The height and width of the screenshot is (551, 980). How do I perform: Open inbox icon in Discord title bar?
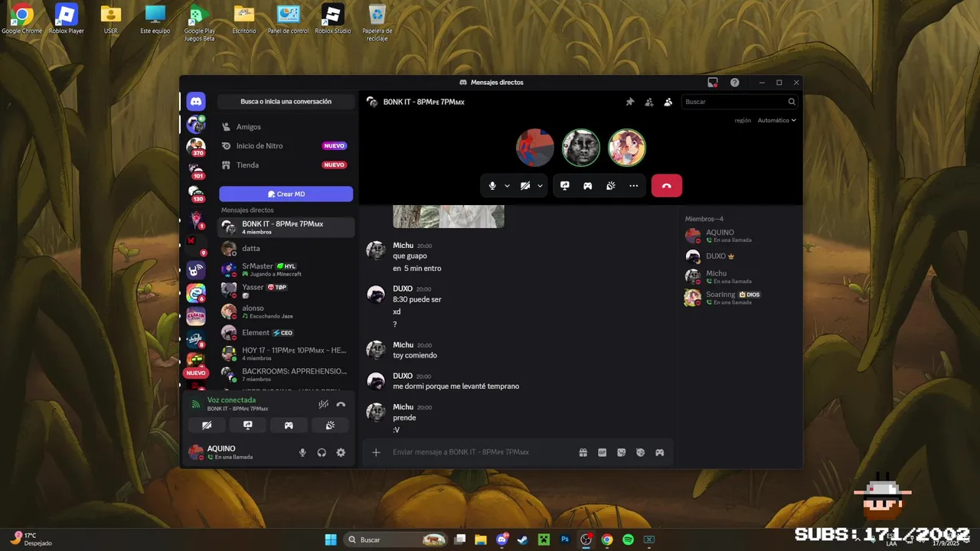click(713, 83)
